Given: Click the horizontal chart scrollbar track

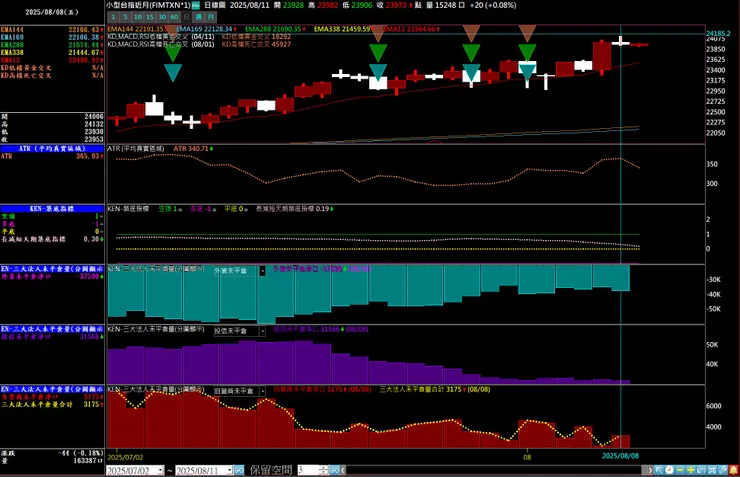Looking at the screenshot, I should coord(493,470).
